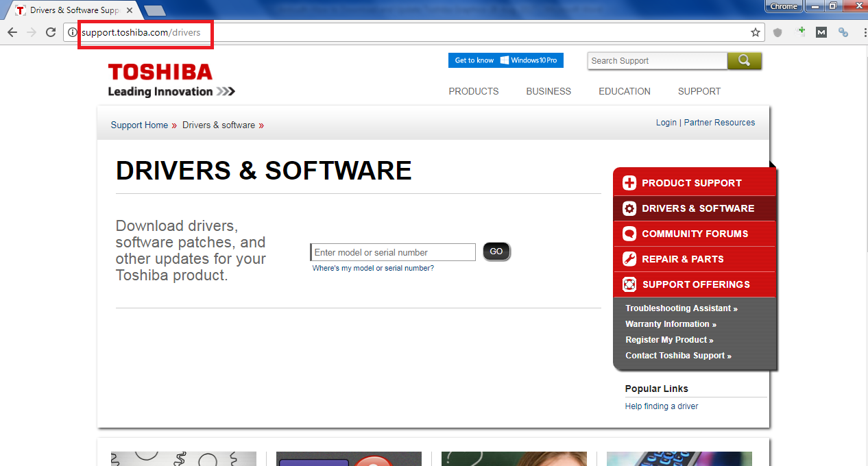Open the green plus extension icon

click(800, 32)
